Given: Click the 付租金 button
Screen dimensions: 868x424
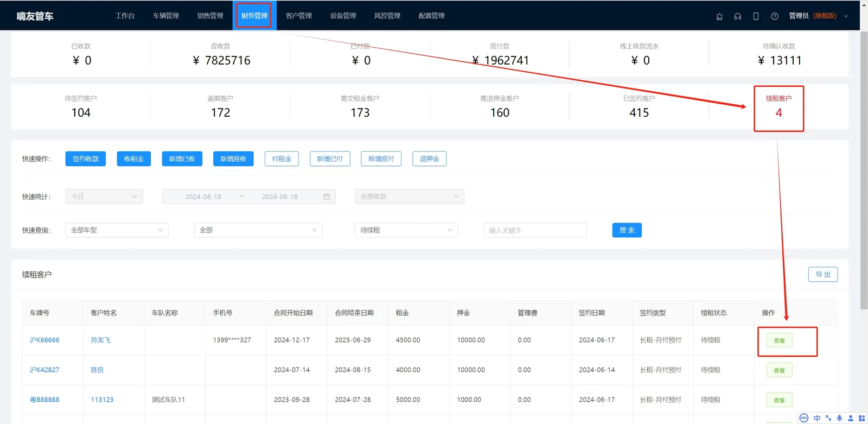Looking at the screenshot, I should (282, 159).
